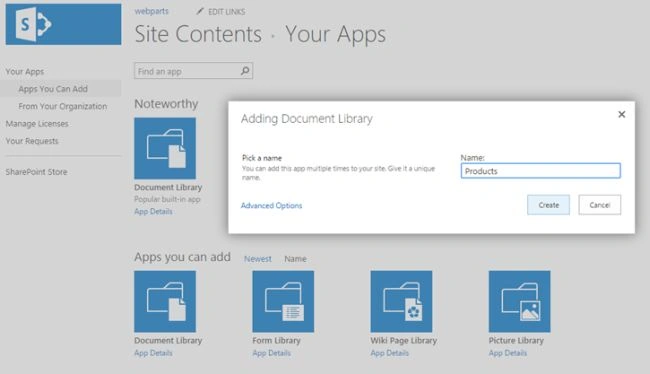Image resolution: width=650 pixels, height=374 pixels.
Task: Open App Details under Form Library
Action: 272,353
